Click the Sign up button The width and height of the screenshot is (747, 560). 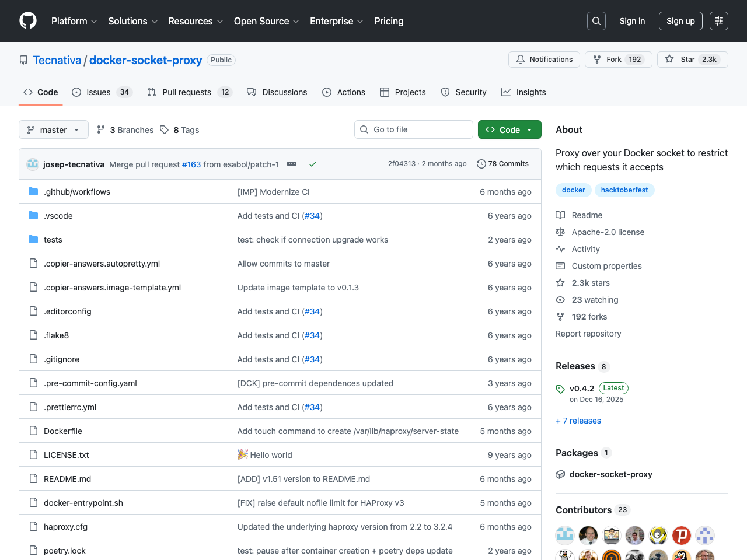[x=680, y=20]
